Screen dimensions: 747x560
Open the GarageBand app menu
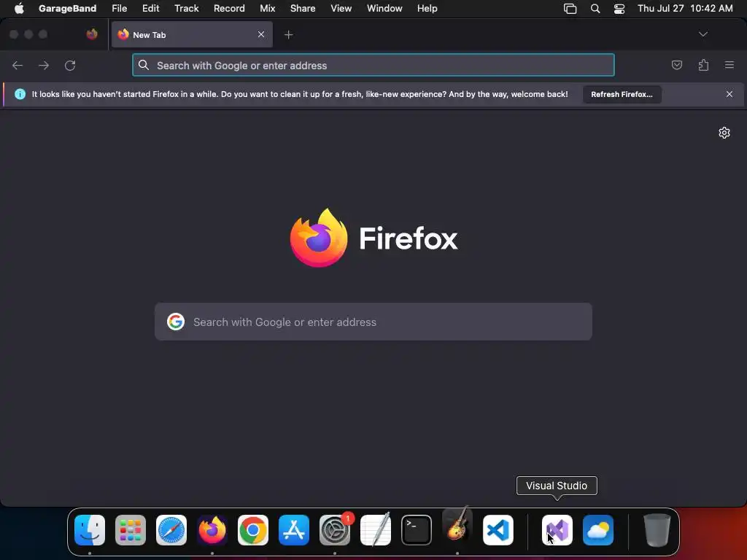[x=67, y=8]
